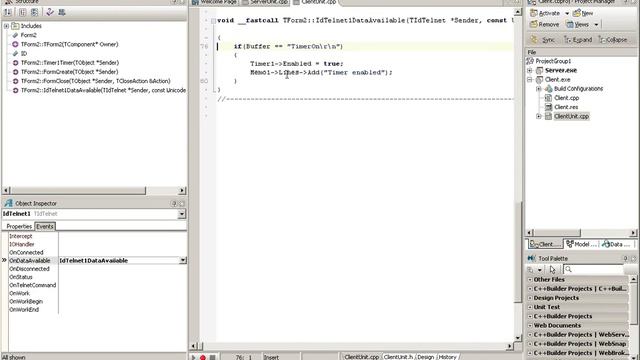
Task: Click the Build Configurations icon
Action: [549, 89]
